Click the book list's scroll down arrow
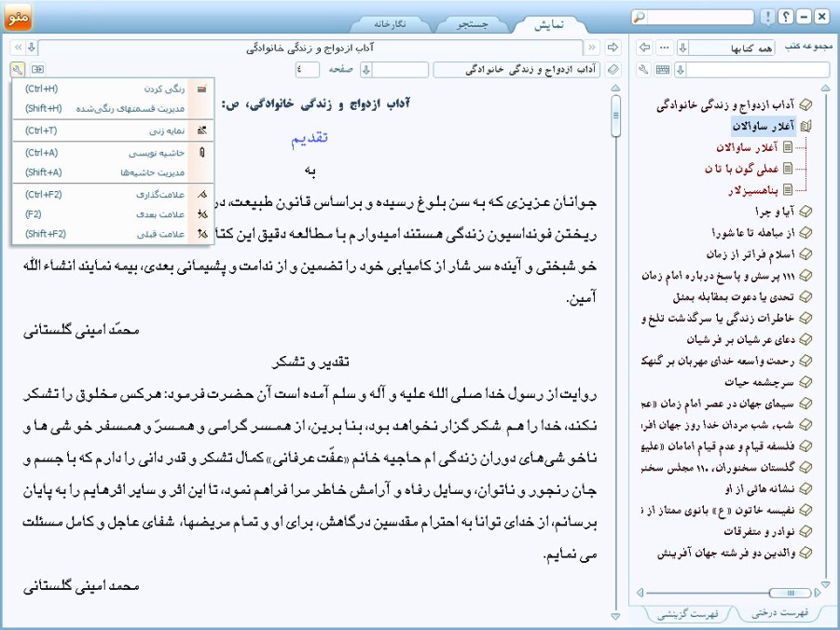 pos(825,584)
